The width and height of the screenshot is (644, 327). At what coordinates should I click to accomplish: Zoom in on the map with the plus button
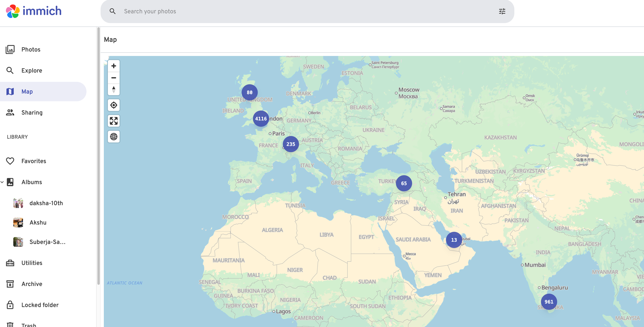pyautogui.click(x=114, y=66)
